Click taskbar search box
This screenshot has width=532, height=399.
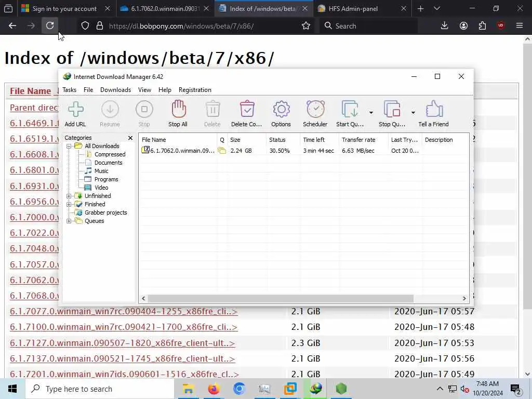coord(100,389)
